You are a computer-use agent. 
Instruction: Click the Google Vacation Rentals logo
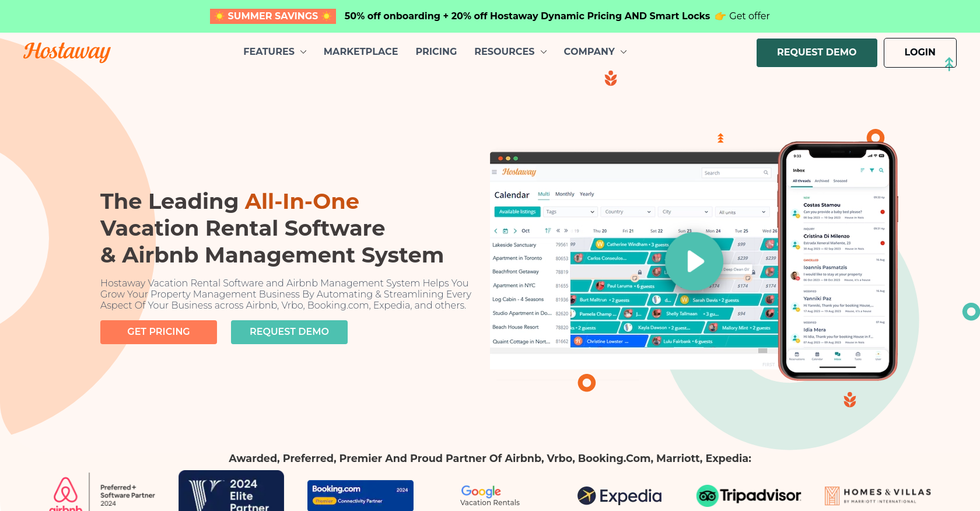point(489,496)
